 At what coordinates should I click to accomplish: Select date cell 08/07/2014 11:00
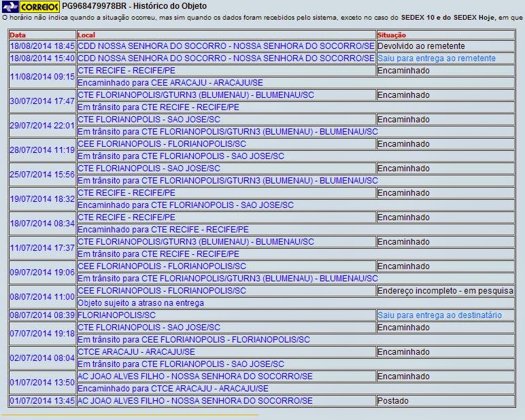(x=42, y=296)
